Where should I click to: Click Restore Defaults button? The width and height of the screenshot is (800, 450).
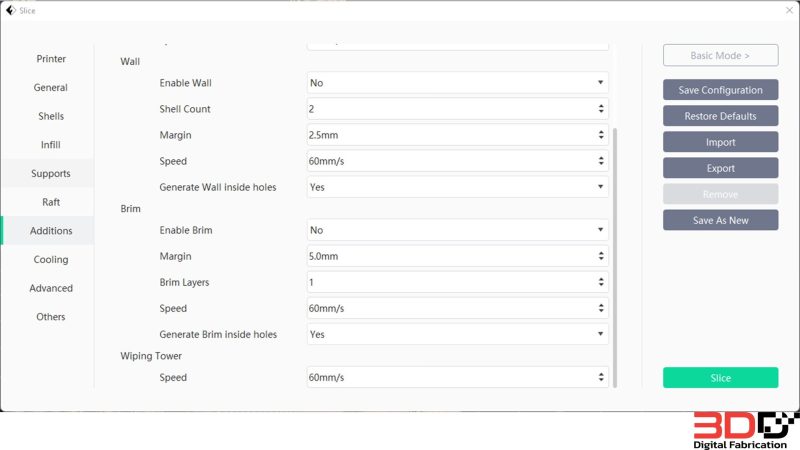[720, 116]
